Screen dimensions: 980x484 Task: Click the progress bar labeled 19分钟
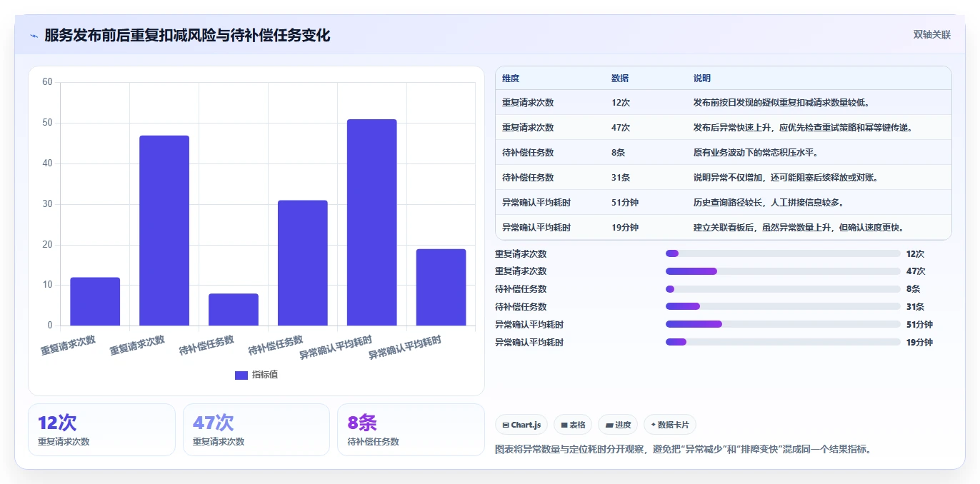[x=783, y=342]
